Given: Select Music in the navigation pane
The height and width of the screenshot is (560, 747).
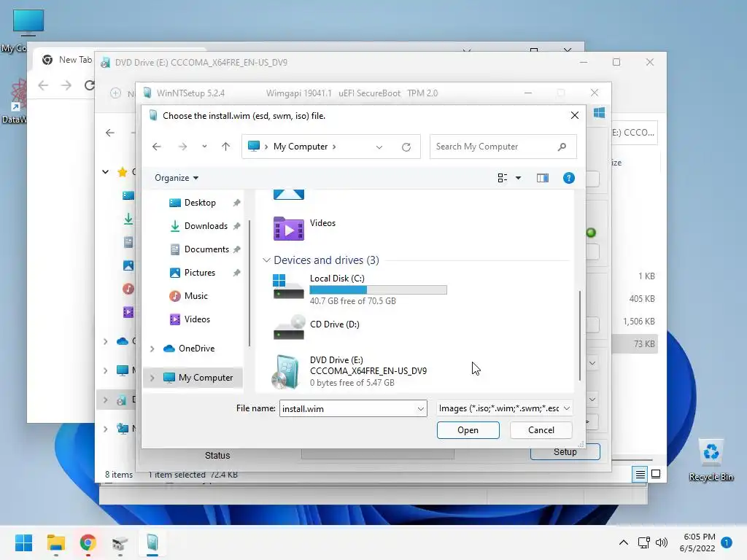Looking at the screenshot, I should tap(196, 296).
